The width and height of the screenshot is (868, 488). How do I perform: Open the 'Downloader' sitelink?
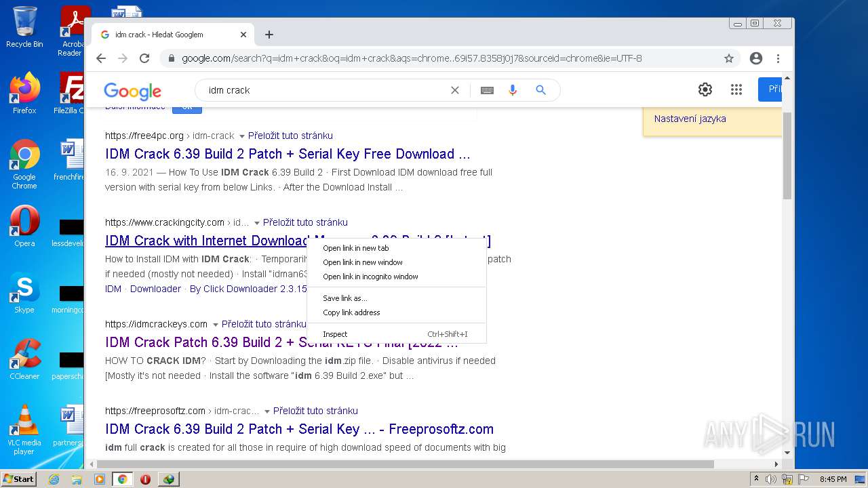click(x=155, y=289)
